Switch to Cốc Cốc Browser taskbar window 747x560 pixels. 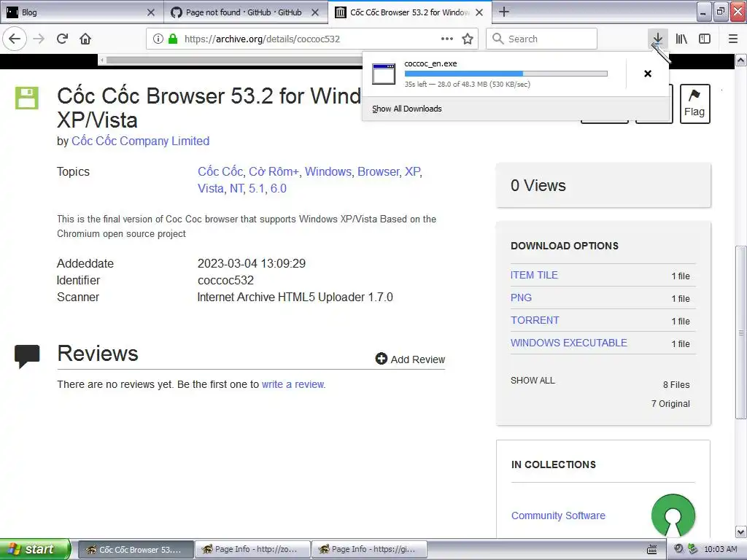(x=136, y=549)
